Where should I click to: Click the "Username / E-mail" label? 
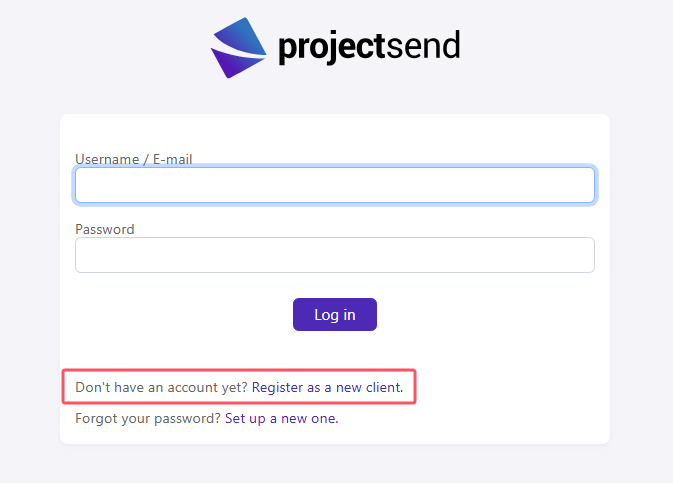coord(133,159)
